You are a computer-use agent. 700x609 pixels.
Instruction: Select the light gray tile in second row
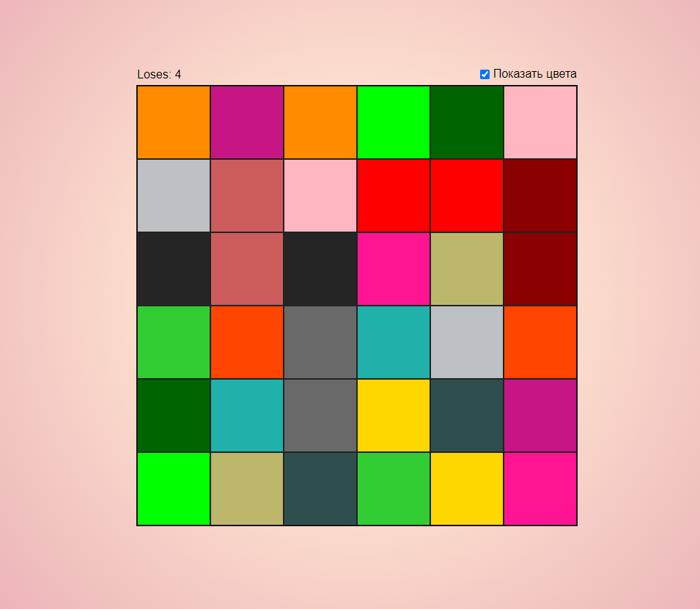pyautogui.click(x=173, y=195)
